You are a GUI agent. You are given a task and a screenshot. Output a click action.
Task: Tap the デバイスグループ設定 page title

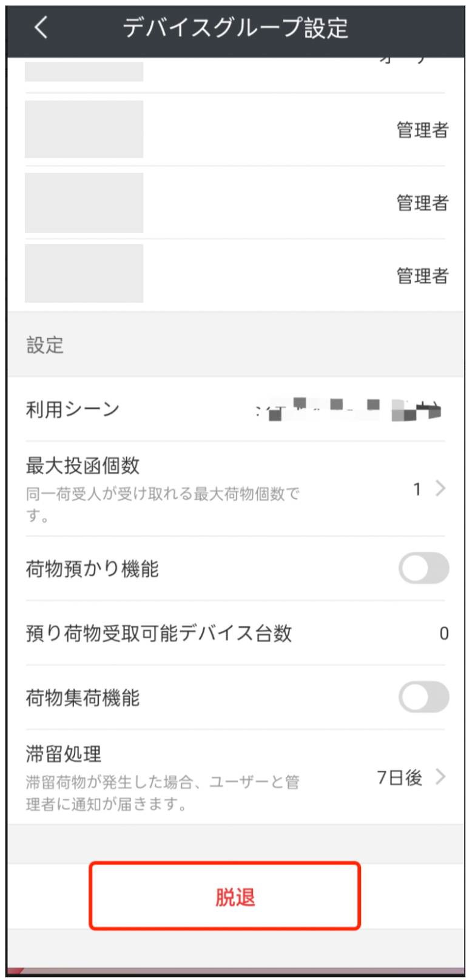[x=235, y=28]
